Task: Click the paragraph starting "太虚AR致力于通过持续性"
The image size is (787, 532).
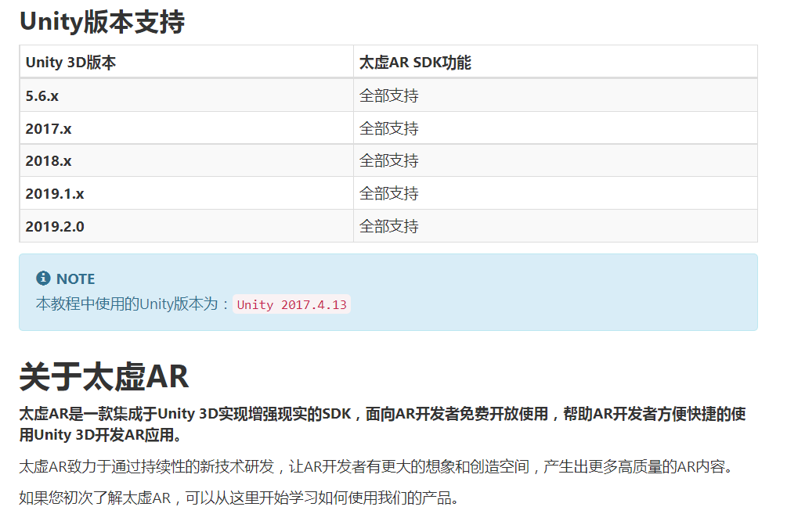Action: (376, 467)
